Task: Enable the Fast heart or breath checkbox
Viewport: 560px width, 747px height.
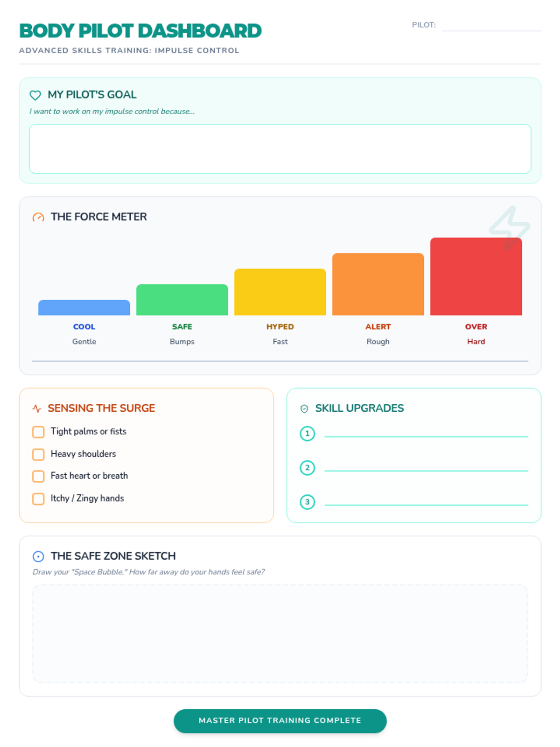Action: click(38, 476)
